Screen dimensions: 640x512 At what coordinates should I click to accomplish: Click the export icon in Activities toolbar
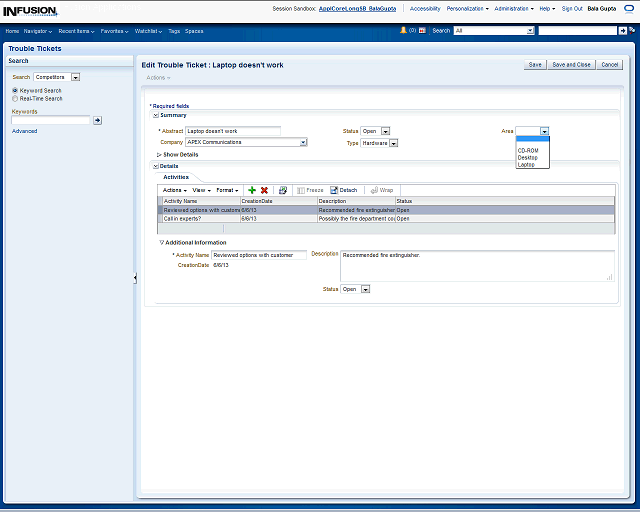point(283,190)
